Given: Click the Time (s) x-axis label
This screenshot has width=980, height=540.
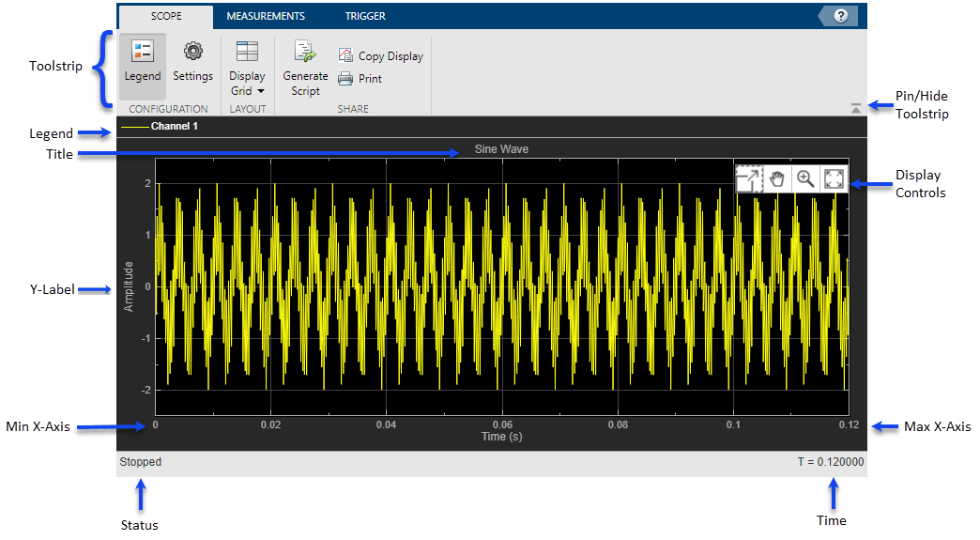Looking at the screenshot, I should coord(501,437).
